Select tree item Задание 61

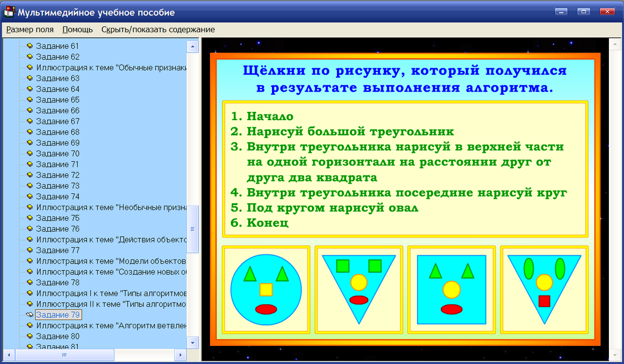point(58,46)
